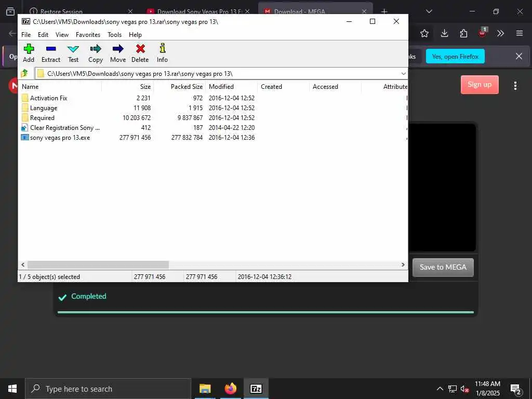Select the Activation Fix folder icon
The width and height of the screenshot is (532, 399).
click(x=25, y=98)
